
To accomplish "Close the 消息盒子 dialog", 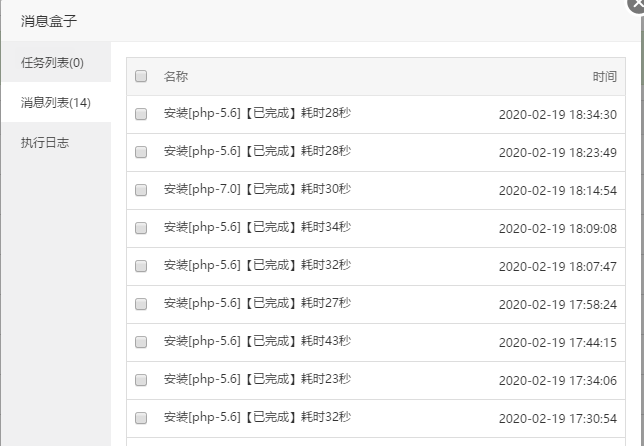I will point(638,4).
